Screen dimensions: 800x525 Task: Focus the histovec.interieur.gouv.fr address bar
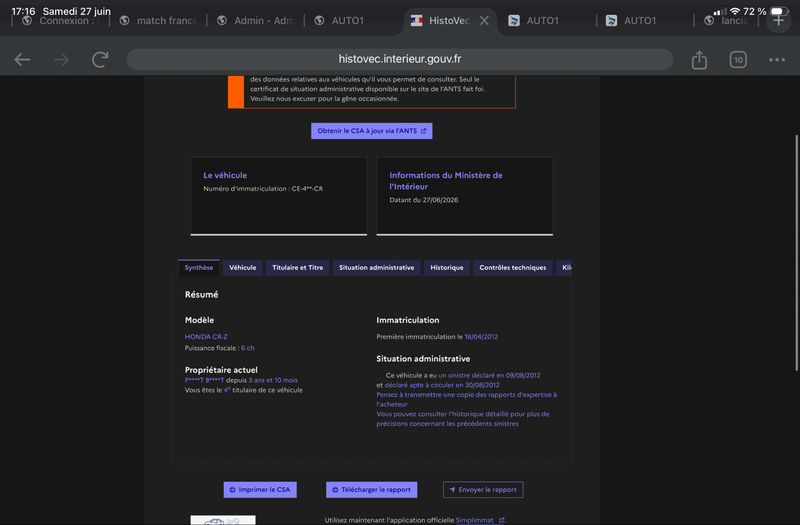399,59
